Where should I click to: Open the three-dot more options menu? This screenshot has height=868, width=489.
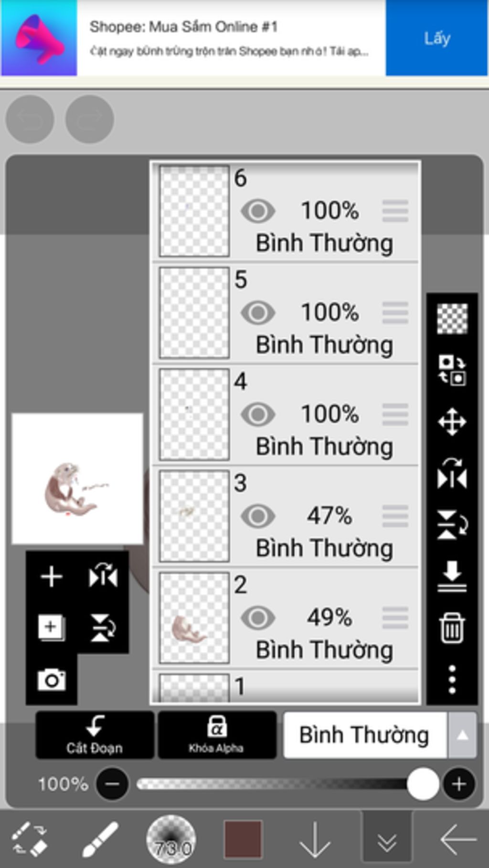pos(452,680)
